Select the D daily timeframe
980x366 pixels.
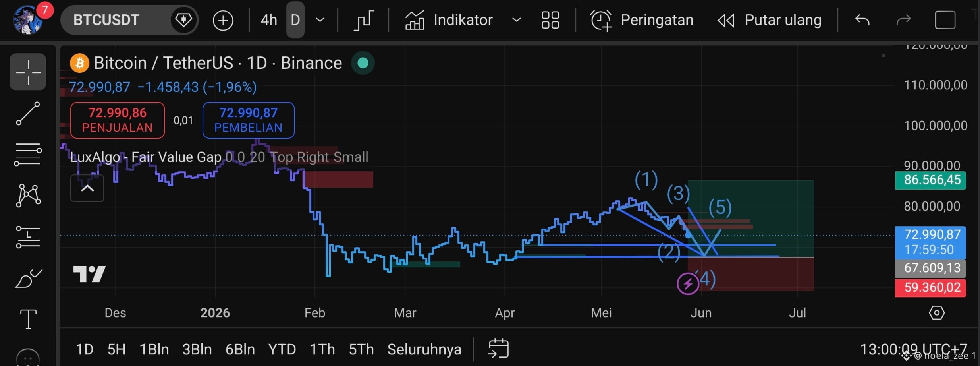point(295,20)
